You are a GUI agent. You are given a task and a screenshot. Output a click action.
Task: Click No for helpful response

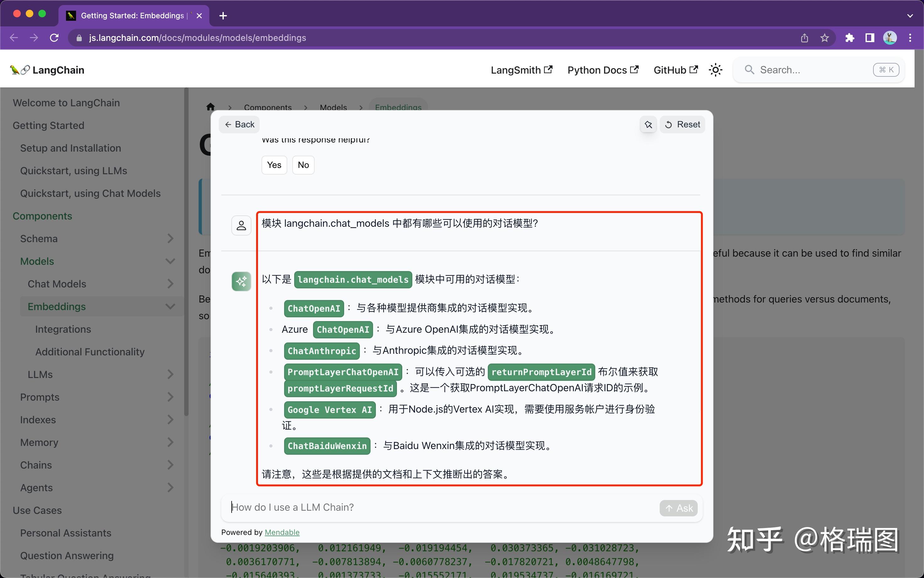[x=303, y=165]
